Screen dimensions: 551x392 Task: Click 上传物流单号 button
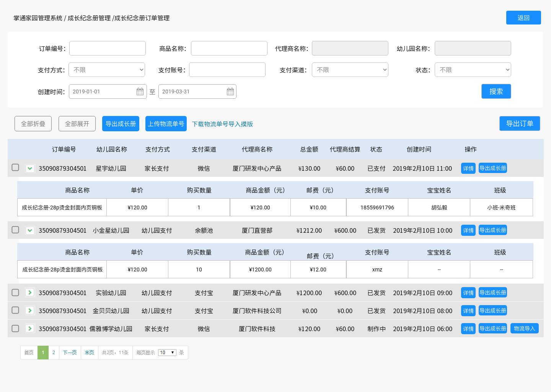[x=166, y=124]
